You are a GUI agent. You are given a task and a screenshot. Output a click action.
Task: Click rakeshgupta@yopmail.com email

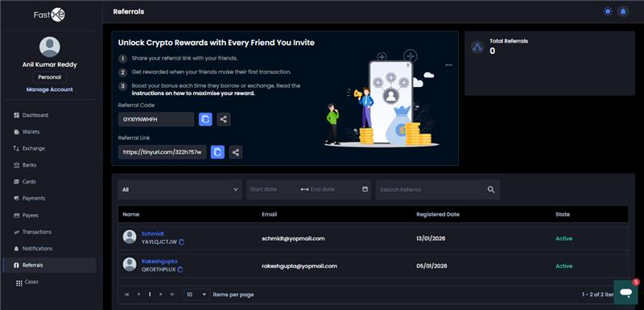click(x=299, y=266)
